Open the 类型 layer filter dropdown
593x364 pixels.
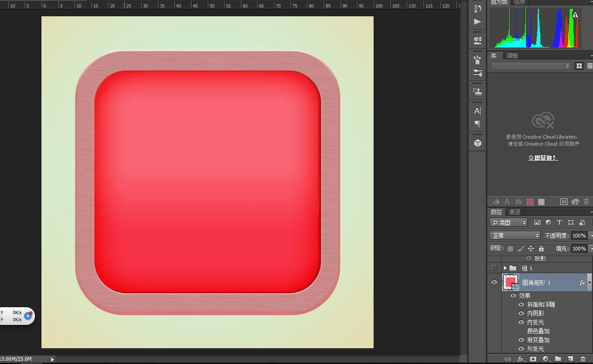tap(509, 222)
